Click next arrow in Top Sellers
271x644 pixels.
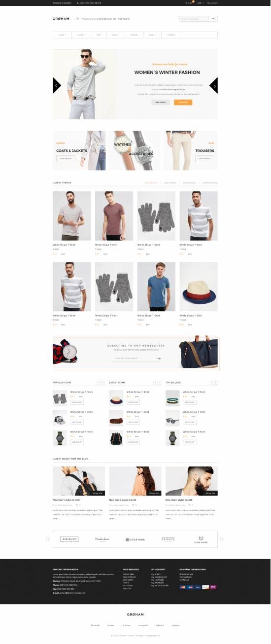216,383
